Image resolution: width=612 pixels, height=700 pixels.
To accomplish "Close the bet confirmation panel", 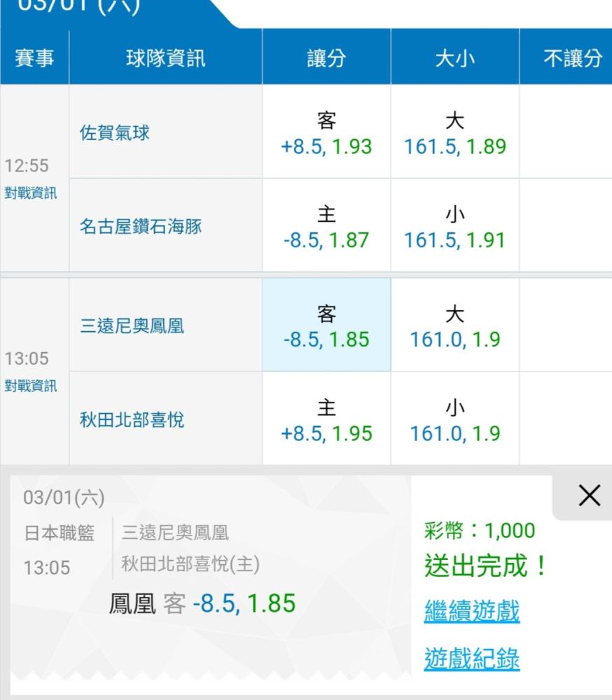I will (x=589, y=496).
